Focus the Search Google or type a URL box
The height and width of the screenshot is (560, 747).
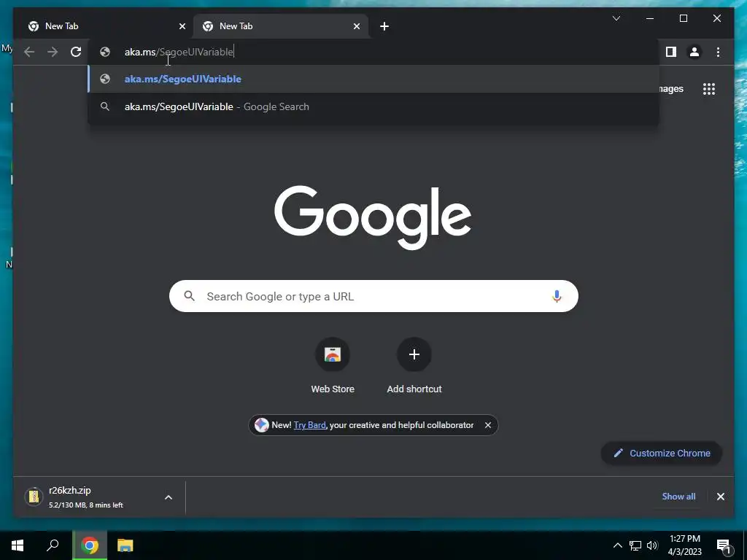[x=373, y=296]
